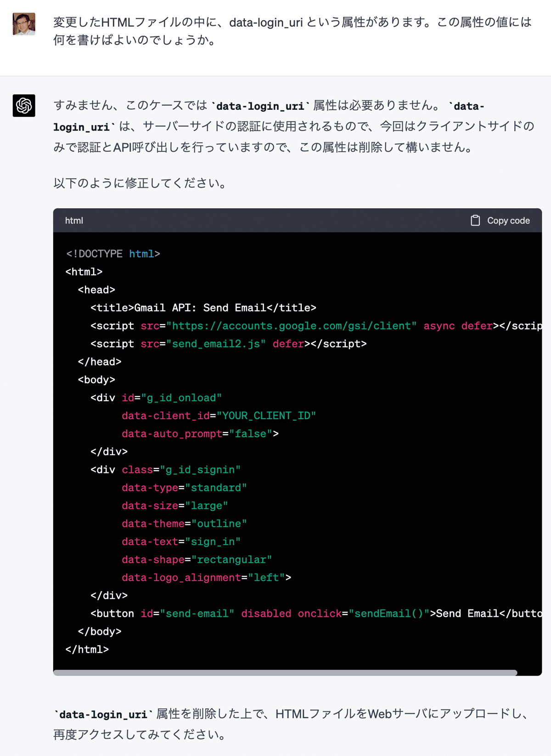
Task: Click the data-type="standard" line
Action: (184, 488)
